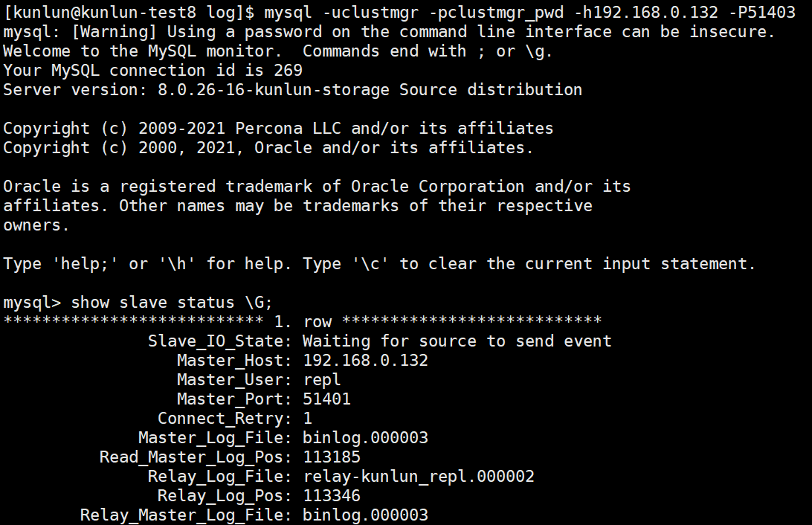Click the Master_Host value 192.168.0.132
Screen dimensions: 812x525
coord(366,361)
